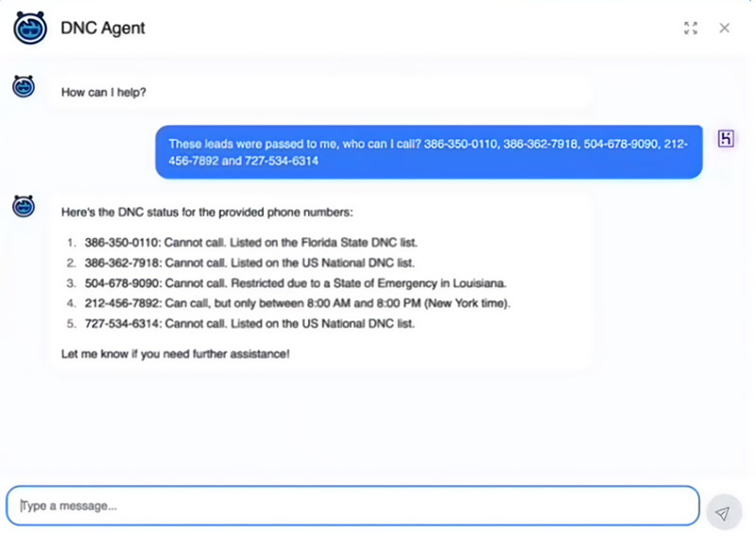Select the expand-to-fullscreen arrows icon
This screenshot has width=756, height=551.
tap(691, 27)
